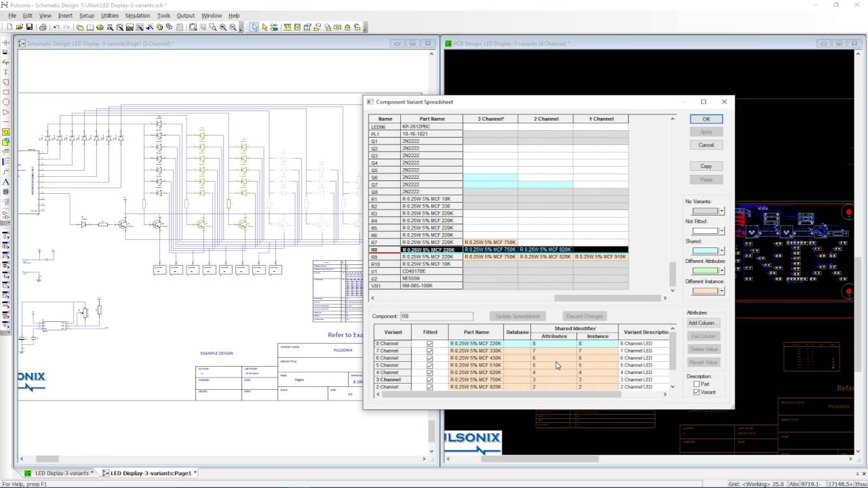Screen dimensions: 868x488
Task: Click the Print icon in the toolbar
Action: coord(43,27)
